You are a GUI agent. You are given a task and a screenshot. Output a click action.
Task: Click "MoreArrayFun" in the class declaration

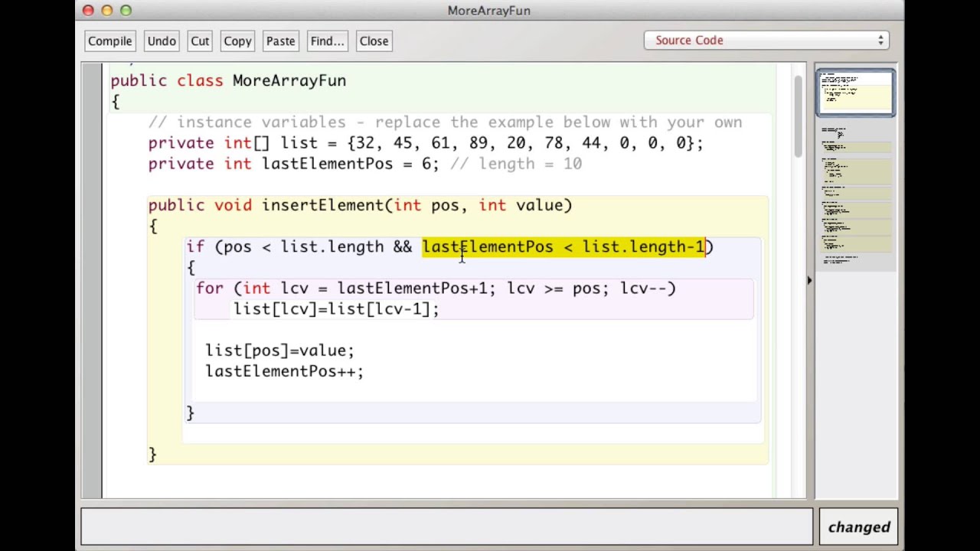pyautogui.click(x=289, y=80)
